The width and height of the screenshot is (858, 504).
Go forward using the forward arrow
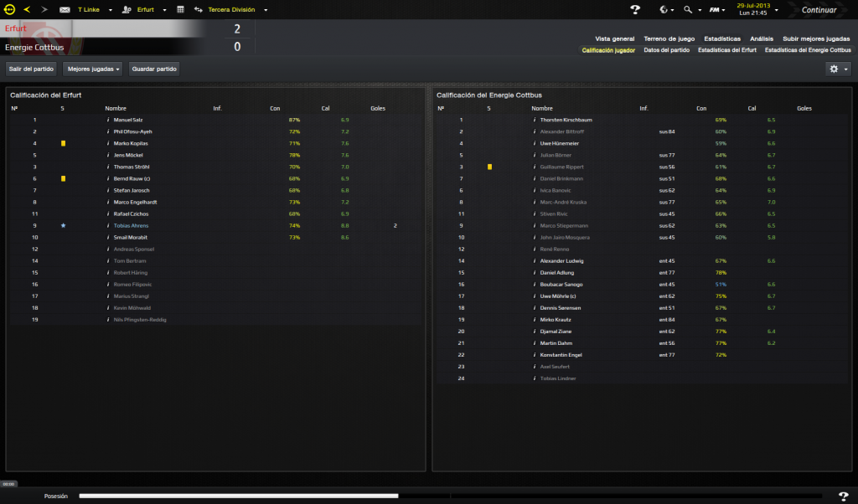pyautogui.click(x=44, y=9)
